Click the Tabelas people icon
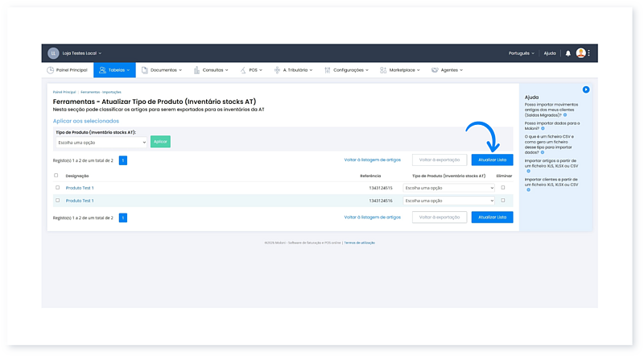This screenshot has width=644, height=357. (x=102, y=70)
